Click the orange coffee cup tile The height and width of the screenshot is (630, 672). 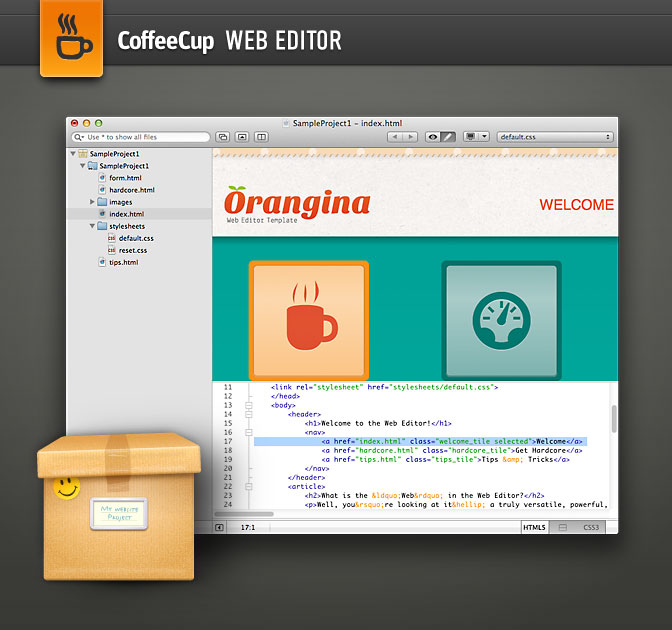point(309,320)
